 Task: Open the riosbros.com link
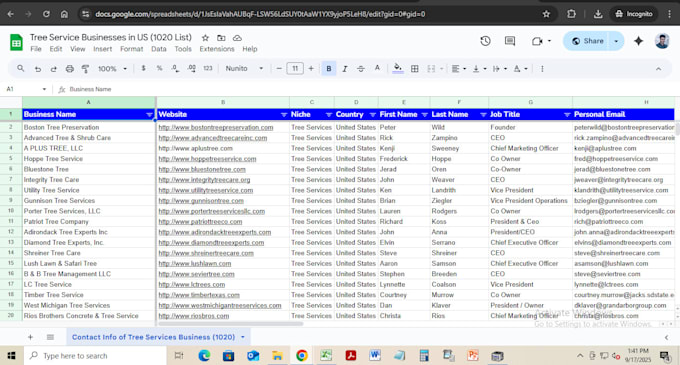pyautogui.click(x=193, y=316)
